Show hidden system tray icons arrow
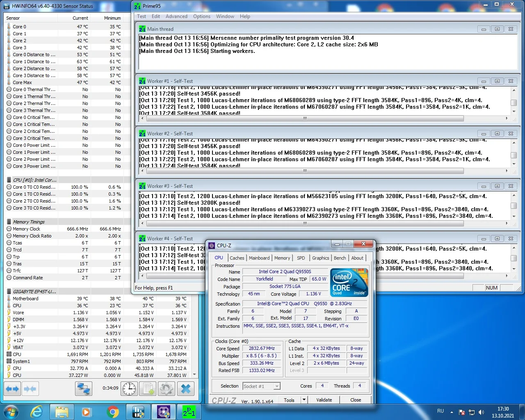Screen dimensions: 525x420 pyautogui.click(x=452, y=412)
